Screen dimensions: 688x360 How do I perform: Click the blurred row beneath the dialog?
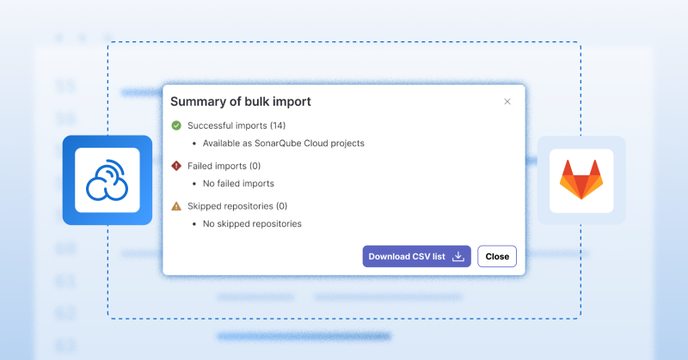pos(339,297)
